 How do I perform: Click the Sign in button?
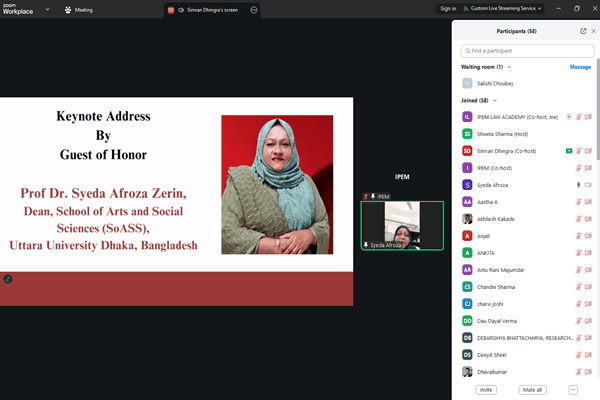coord(448,8)
